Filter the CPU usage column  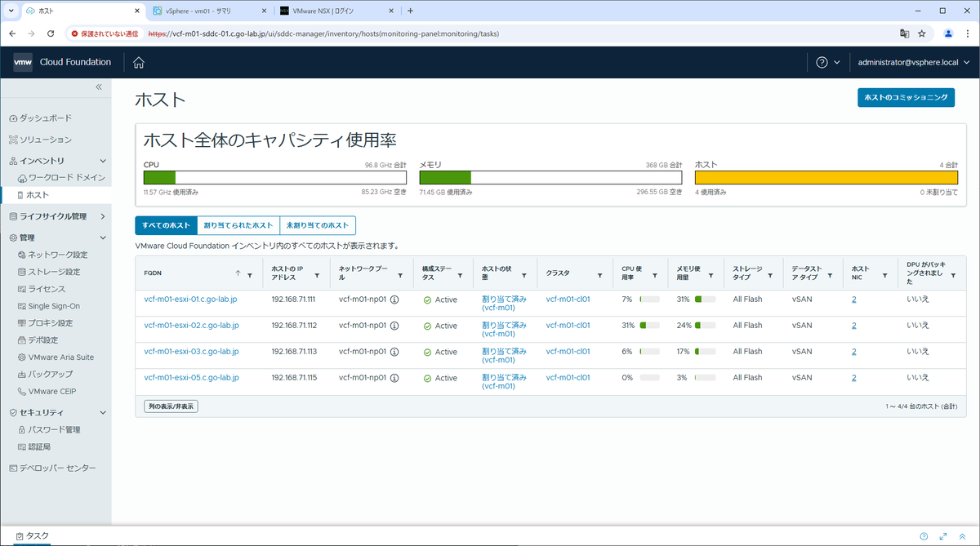pyautogui.click(x=655, y=275)
